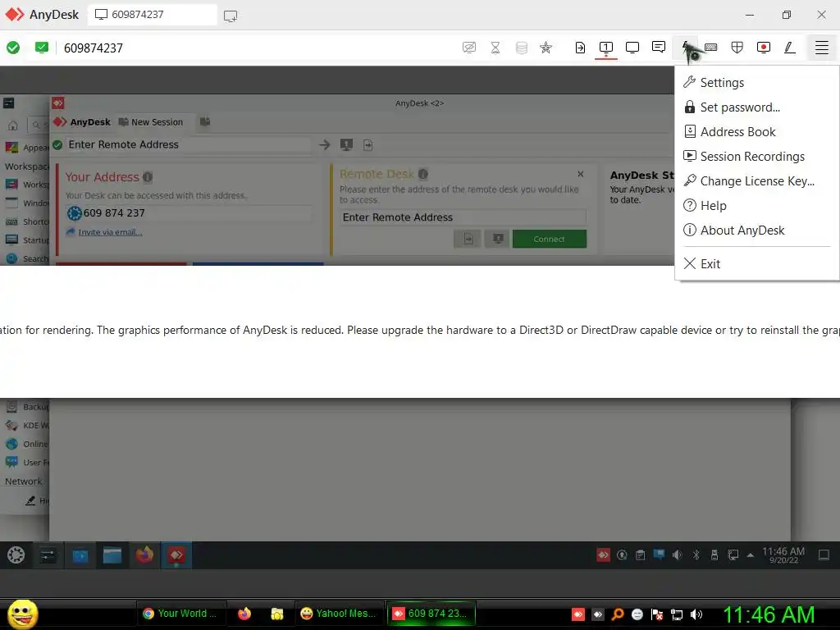Click Invite via email link in remote window
Screen dimensions: 840x630
point(110,232)
